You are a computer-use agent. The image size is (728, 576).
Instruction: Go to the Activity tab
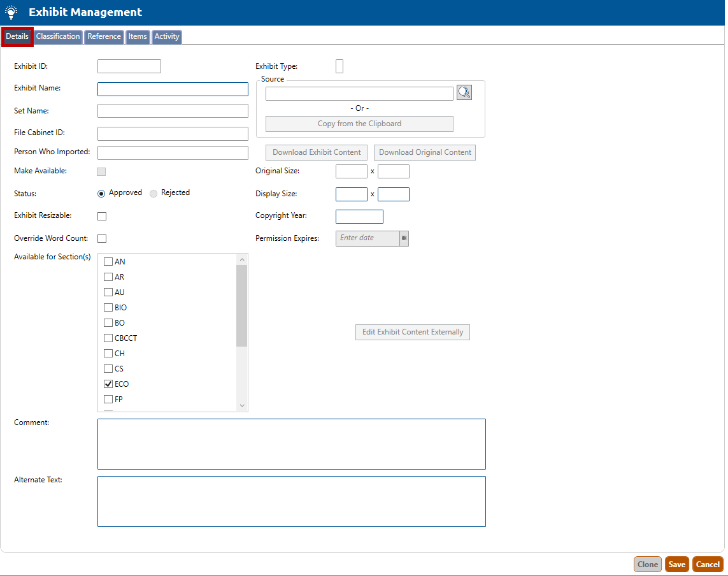(x=167, y=37)
